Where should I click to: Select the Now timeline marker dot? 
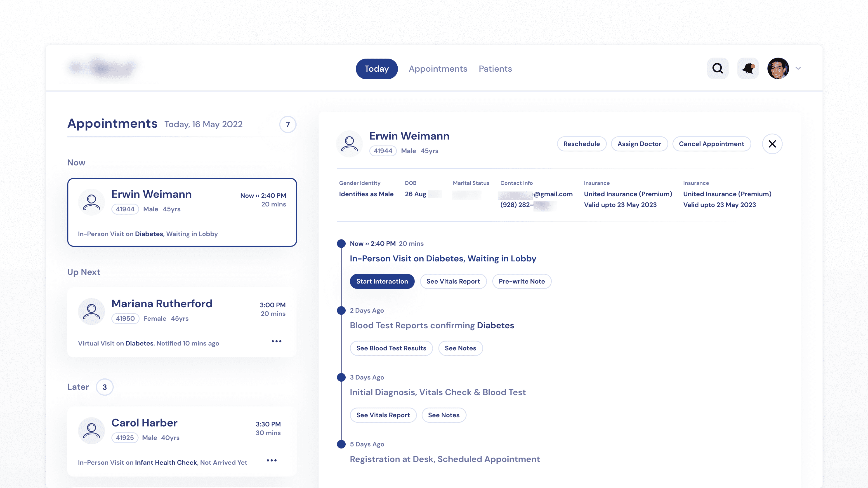click(x=341, y=244)
